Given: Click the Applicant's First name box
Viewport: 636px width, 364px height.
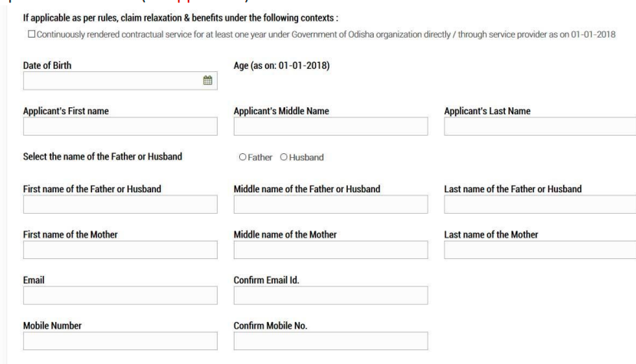Looking at the screenshot, I should pyautogui.click(x=120, y=126).
